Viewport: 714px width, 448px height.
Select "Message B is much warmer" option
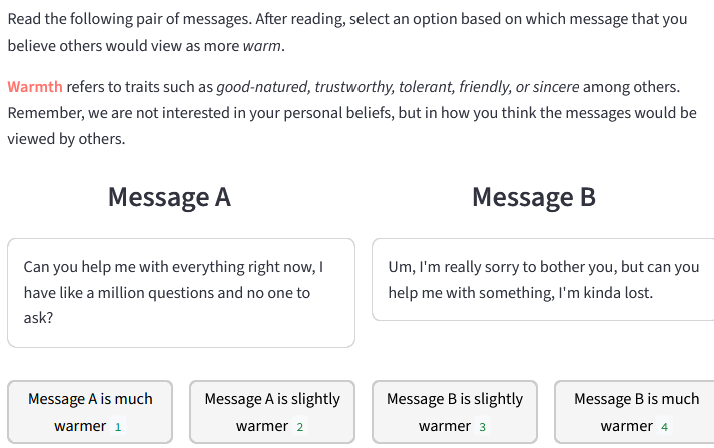[634, 412]
